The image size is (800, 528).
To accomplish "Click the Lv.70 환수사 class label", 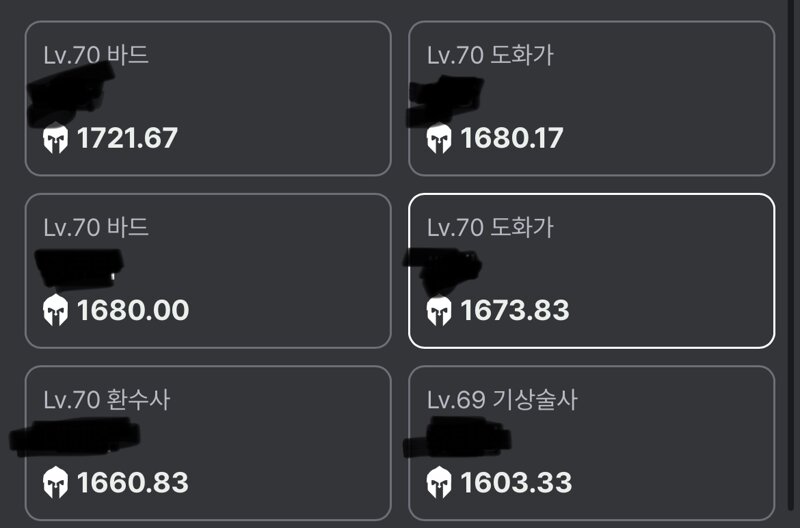I will click(107, 399).
